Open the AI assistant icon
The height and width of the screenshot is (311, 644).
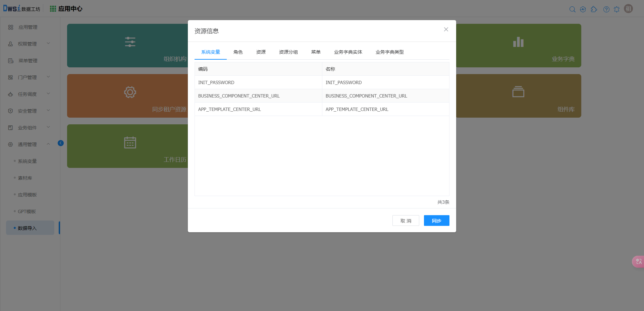pyautogui.click(x=583, y=9)
